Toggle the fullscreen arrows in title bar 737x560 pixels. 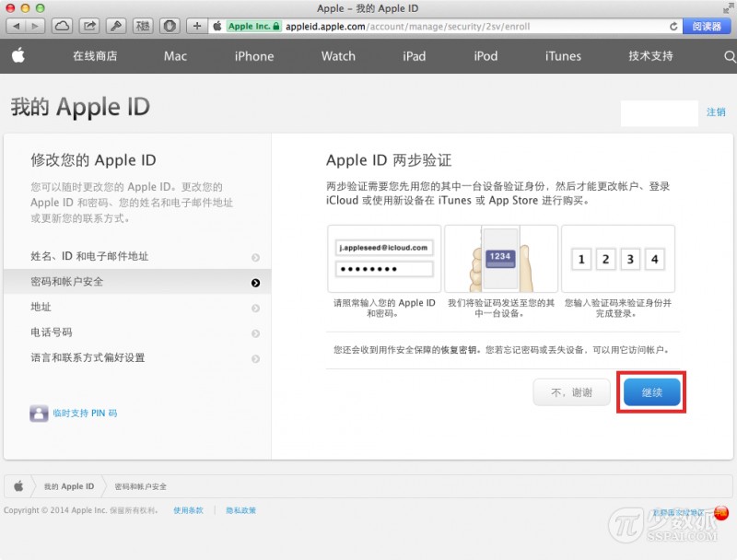(x=729, y=8)
